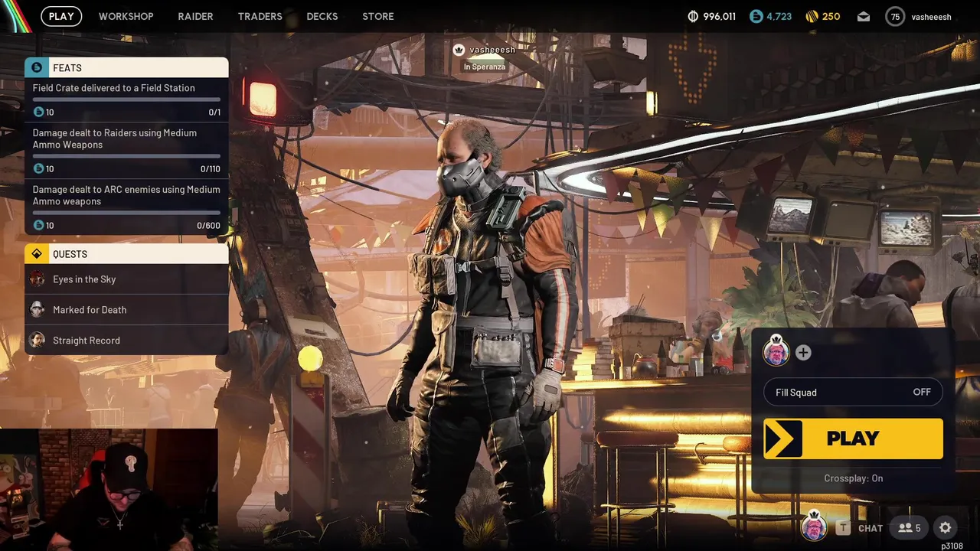This screenshot has height=551, width=980.
Task: Click the Eyes in the Sky quest giver portrait
Action: (37, 279)
